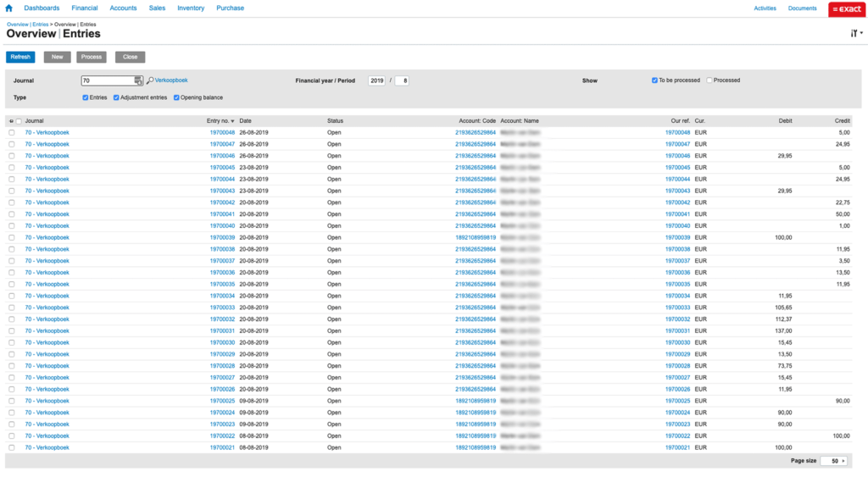Click the financial year field 2019
Image resolution: width=868 pixels, height=488 pixels.
[x=377, y=80]
